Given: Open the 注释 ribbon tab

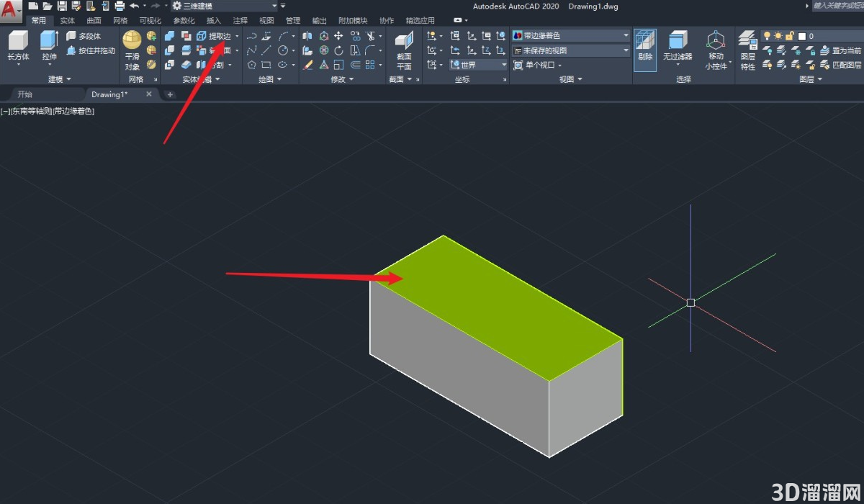Looking at the screenshot, I should click(240, 21).
